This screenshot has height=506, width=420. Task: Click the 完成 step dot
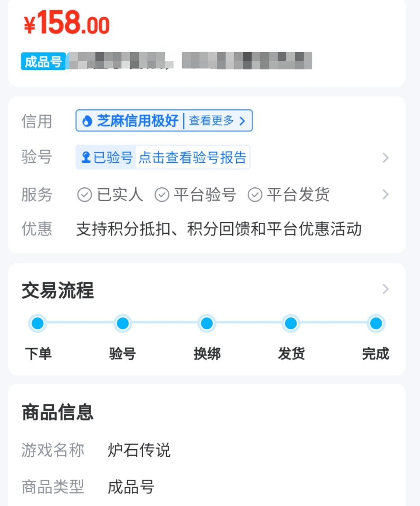coord(376,323)
